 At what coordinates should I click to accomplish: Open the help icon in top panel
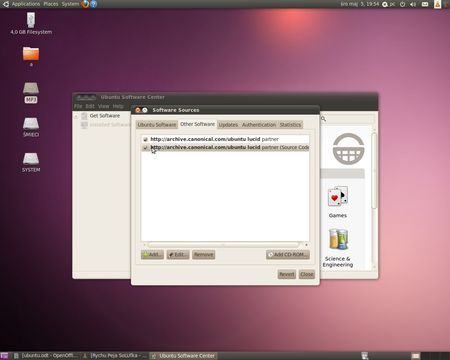94,4
